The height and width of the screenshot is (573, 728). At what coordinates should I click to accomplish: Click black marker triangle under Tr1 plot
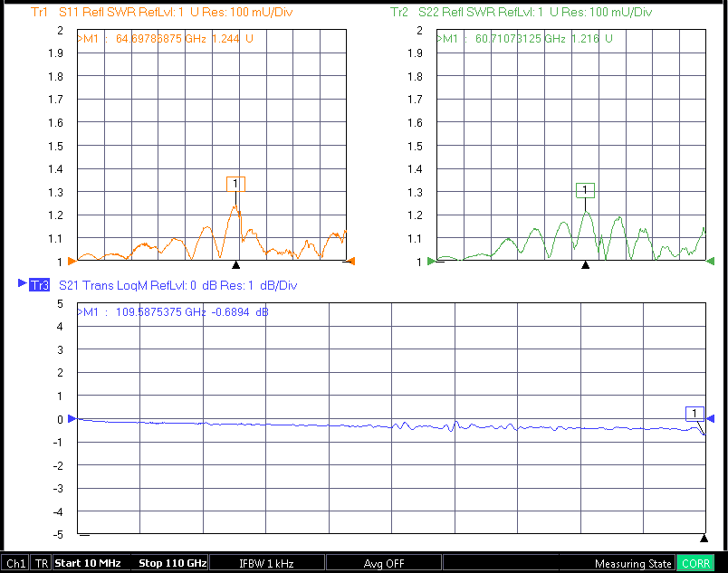[x=236, y=264]
